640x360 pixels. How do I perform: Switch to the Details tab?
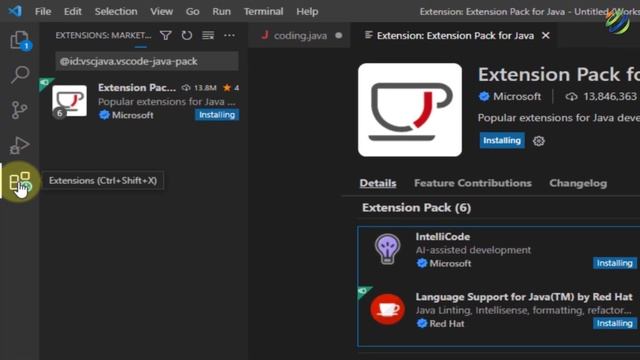[378, 183]
